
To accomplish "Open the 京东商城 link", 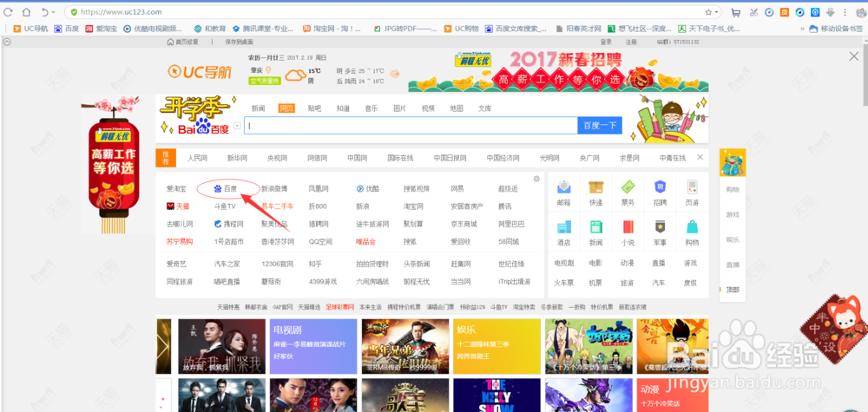I will (x=464, y=224).
